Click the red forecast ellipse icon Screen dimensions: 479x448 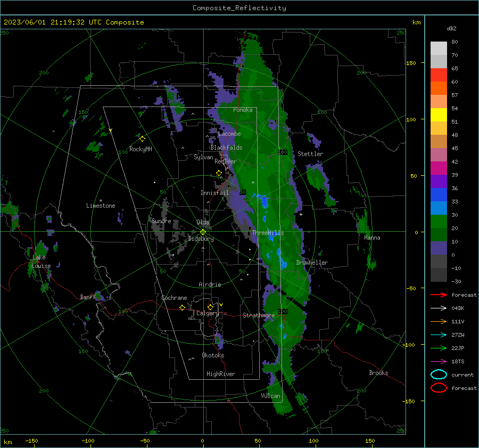click(x=439, y=388)
